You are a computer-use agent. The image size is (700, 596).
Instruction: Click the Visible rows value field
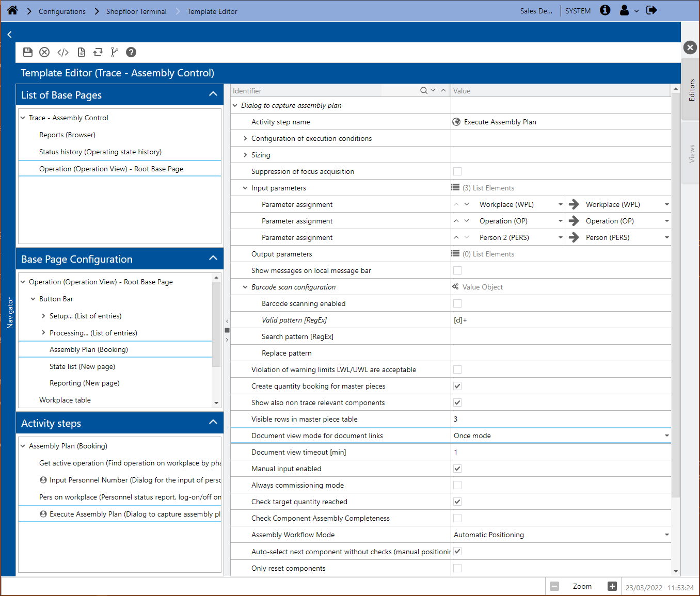click(560, 419)
